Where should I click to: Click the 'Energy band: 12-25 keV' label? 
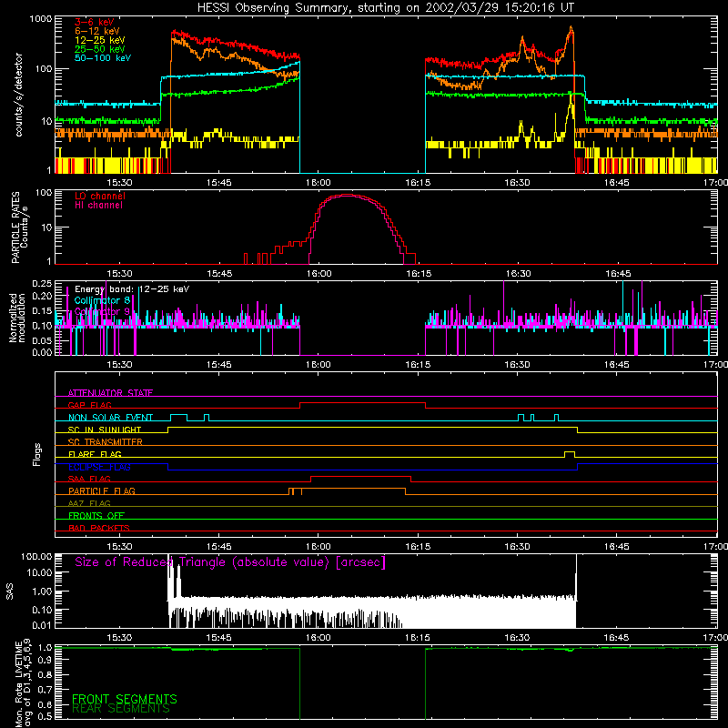(x=132, y=289)
